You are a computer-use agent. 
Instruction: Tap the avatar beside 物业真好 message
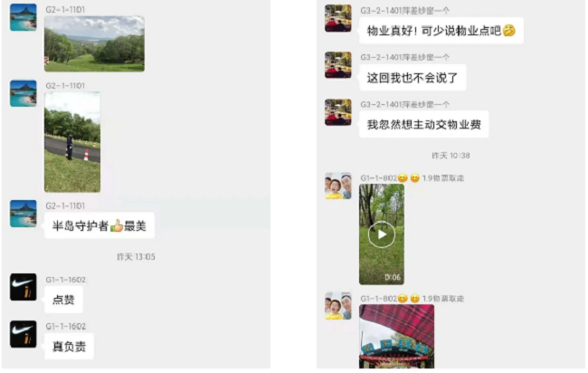pyautogui.click(x=338, y=18)
